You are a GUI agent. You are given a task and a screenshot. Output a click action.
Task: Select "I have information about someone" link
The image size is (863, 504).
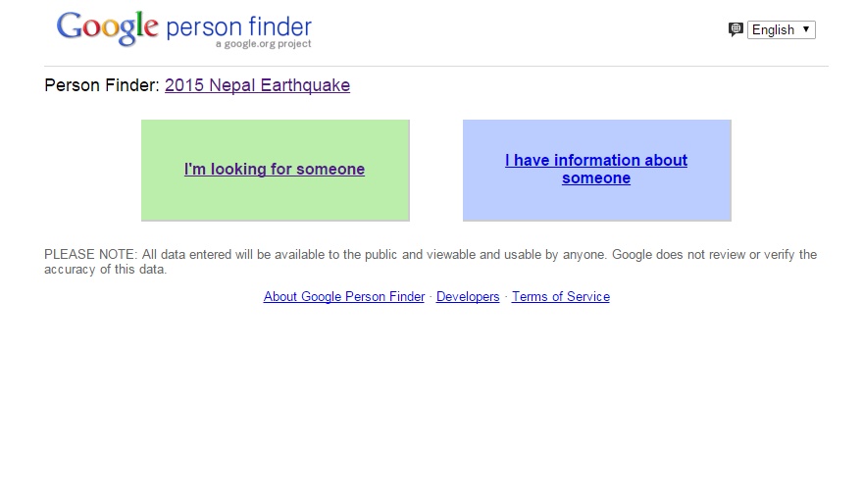(596, 169)
